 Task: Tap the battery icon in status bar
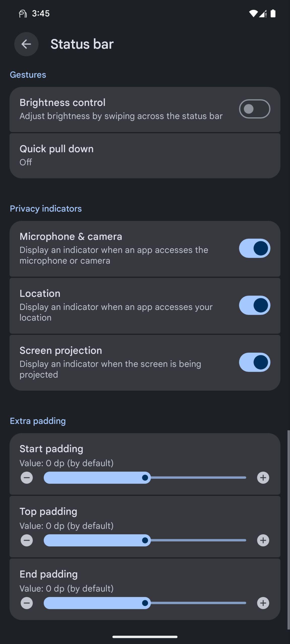pos(273,13)
